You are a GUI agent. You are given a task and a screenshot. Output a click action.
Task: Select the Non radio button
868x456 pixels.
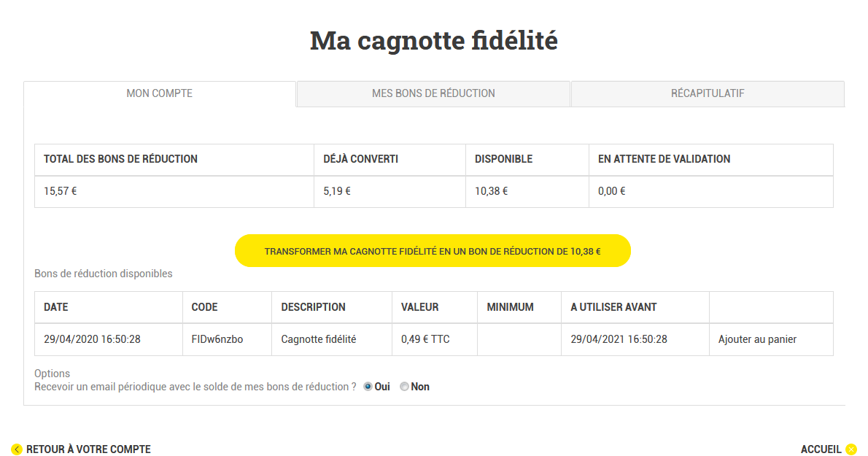pos(405,387)
